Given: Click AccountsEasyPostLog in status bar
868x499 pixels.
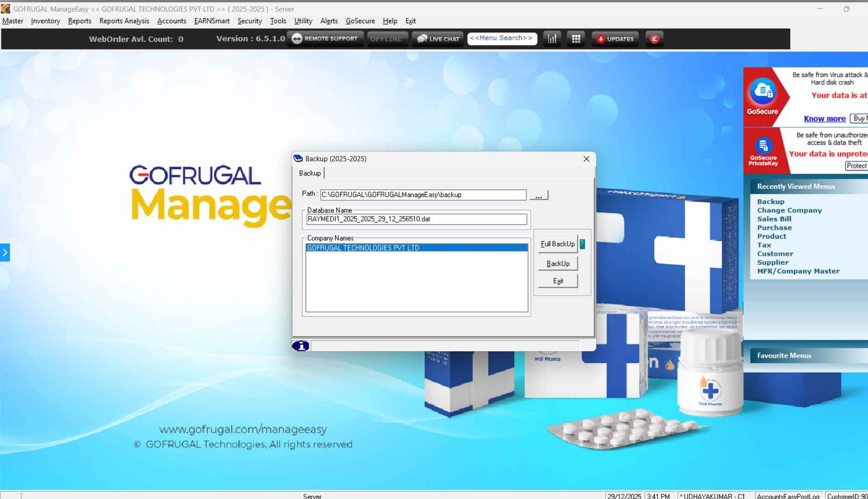Looking at the screenshot, I should (788, 496).
